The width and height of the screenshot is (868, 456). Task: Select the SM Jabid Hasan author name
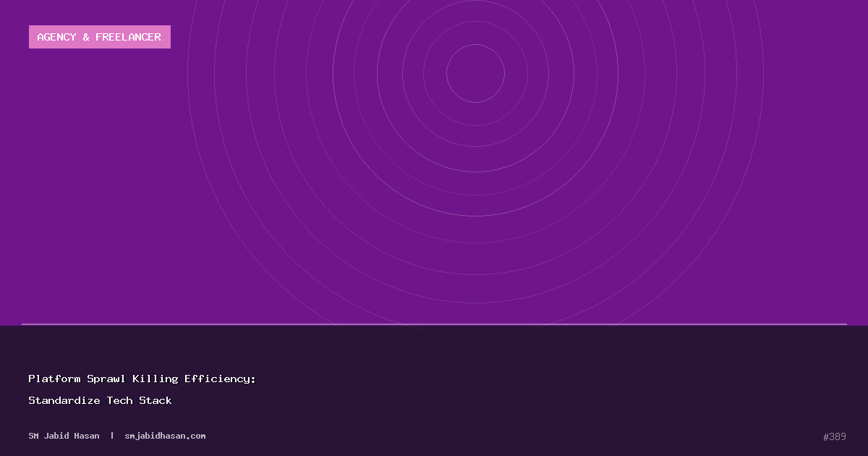click(64, 436)
